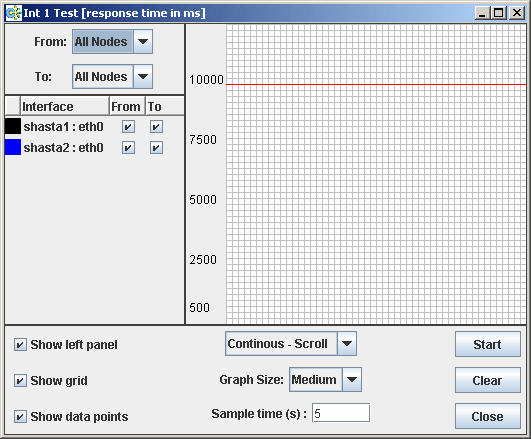Disable the Show left panel checkbox
The height and width of the screenshot is (439, 531).
pos(20,345)
